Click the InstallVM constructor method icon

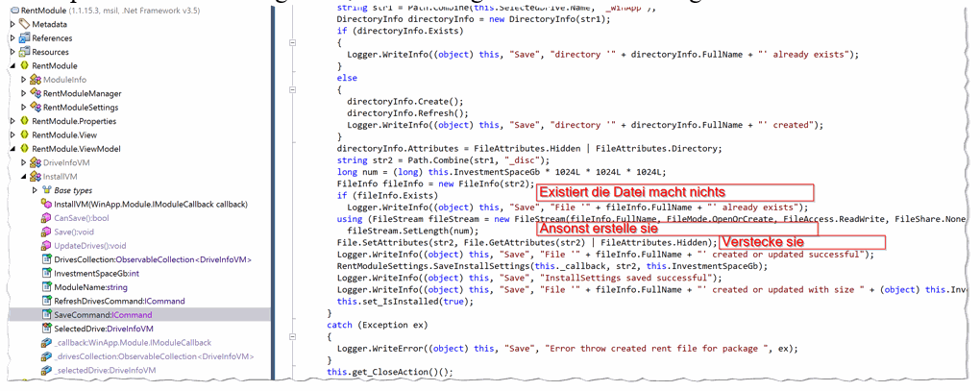coord(46,205)
